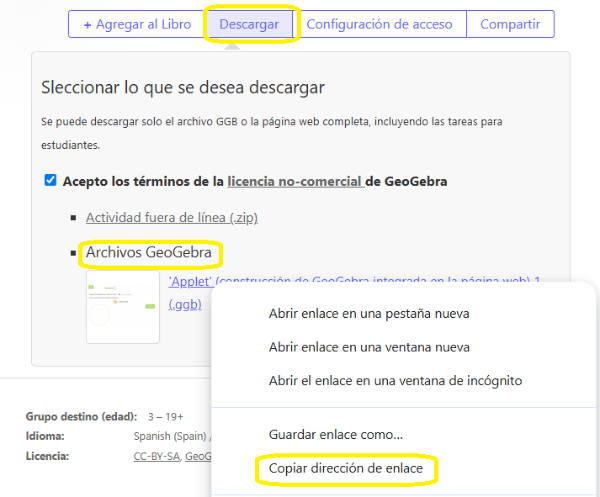The image size is (600, 497).
Task: Click the partially hidden GeoGebra link beside CC-BY-SA
Action: (x=198, y=456)
